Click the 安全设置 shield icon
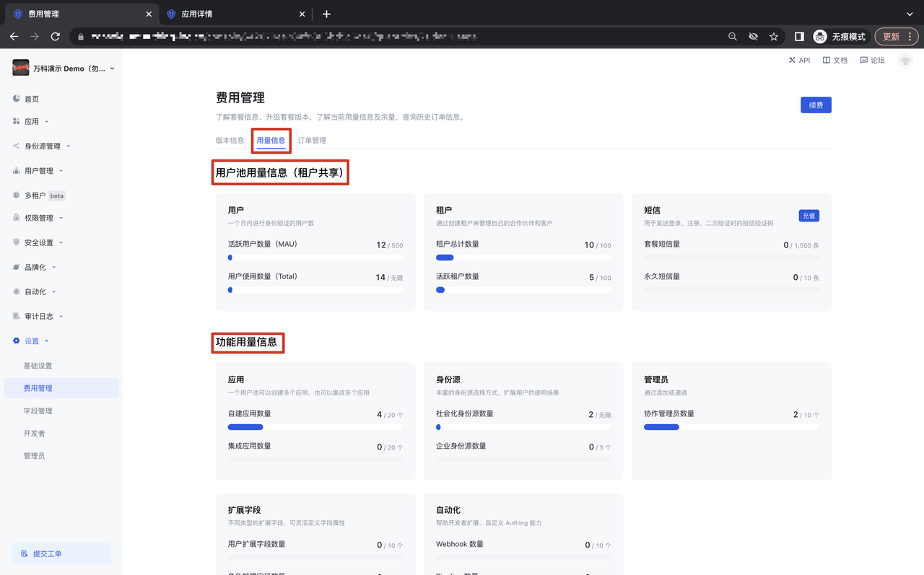The width and height of the screenshot is (924, 575). [x=17, y=242]
